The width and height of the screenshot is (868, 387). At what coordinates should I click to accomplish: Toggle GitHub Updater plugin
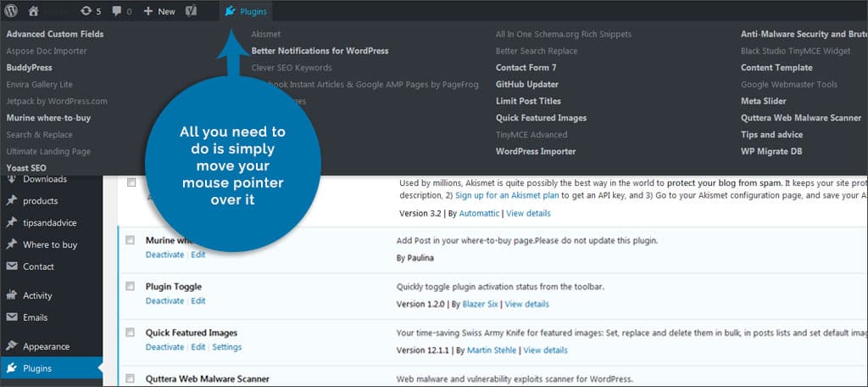coord(527,84)
